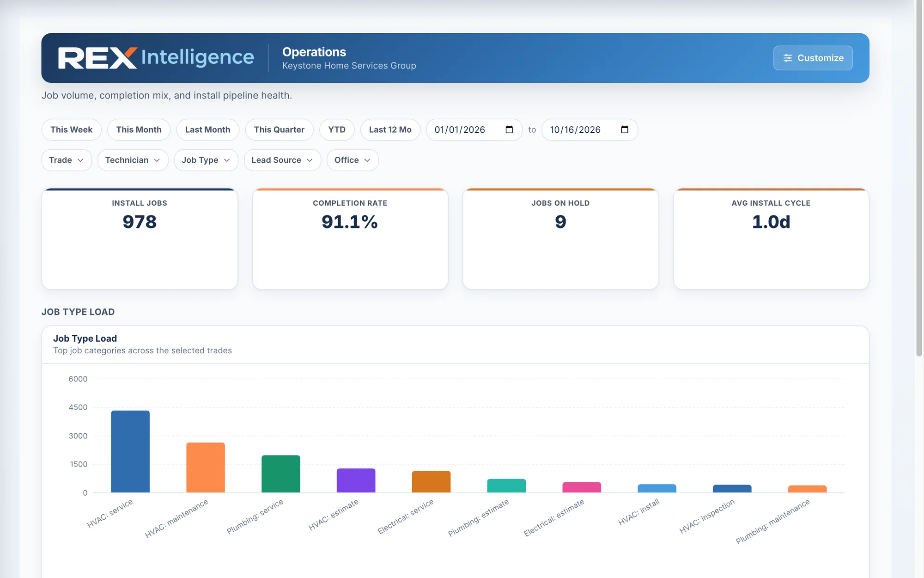The image size is (924, 578).
Task: Click the Customize button
Action: pos(813,58)
